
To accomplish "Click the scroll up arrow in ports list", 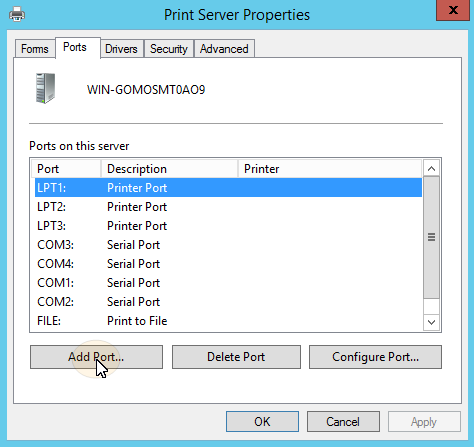I will pos(431,169).
